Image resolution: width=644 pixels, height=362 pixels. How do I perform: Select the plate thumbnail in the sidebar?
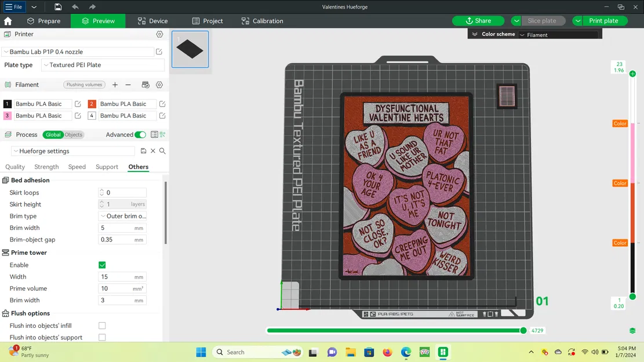(x=190, y=50)
